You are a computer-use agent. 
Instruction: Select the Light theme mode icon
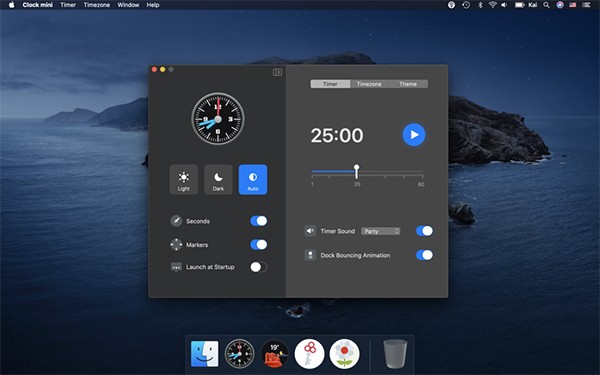click(184, 179)
